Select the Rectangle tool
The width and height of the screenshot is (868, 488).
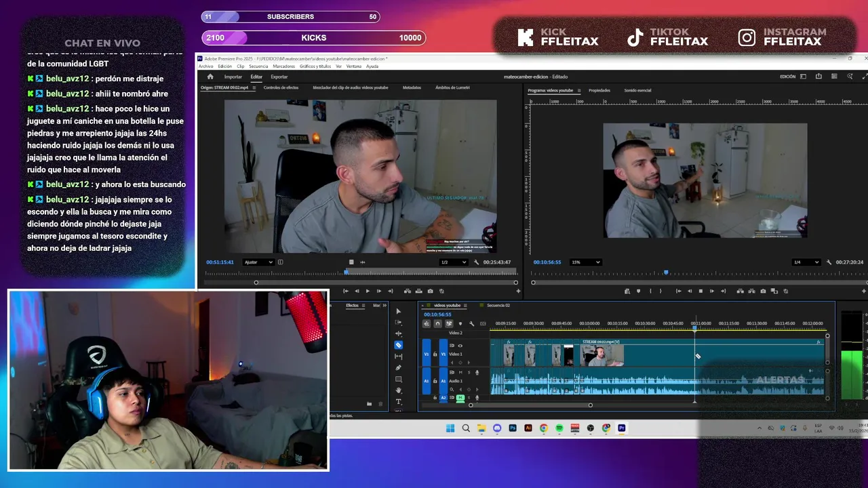point(399,379)
